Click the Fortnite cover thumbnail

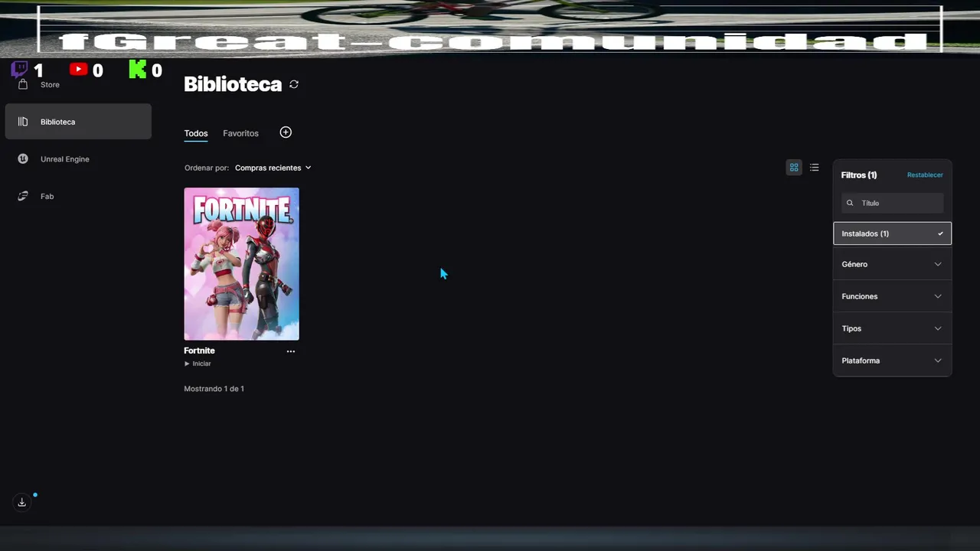tap(241, 264)
